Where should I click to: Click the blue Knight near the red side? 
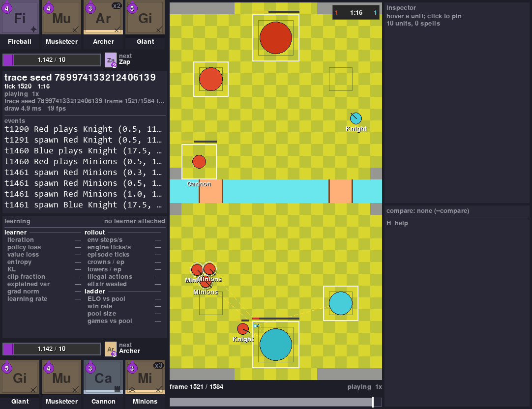[x=356, y=118]
